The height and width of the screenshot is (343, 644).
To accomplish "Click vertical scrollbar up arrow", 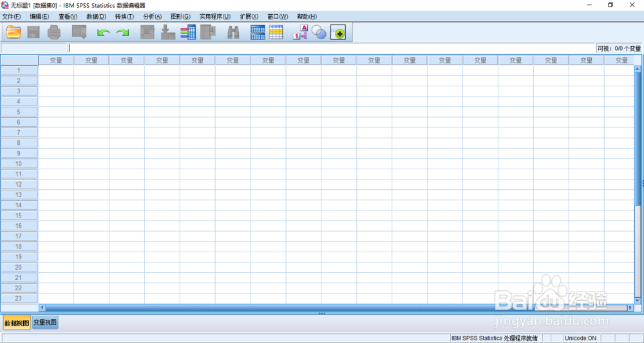I will (638, 69).
